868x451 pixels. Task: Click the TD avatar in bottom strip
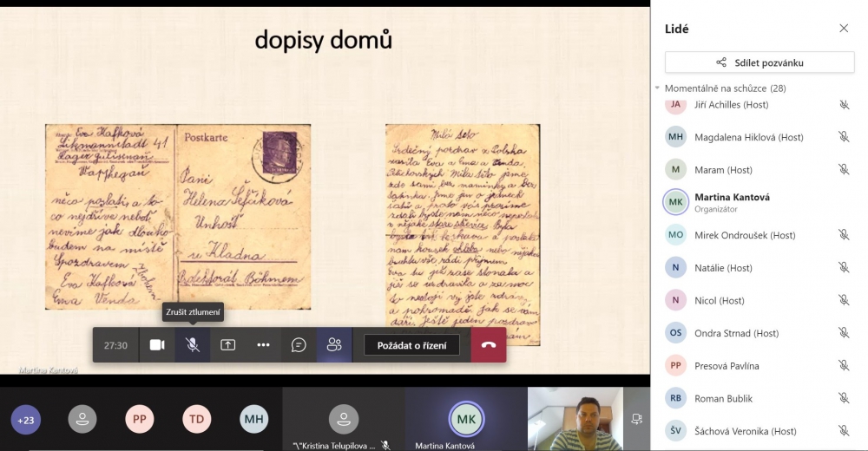tap(196, 419)
